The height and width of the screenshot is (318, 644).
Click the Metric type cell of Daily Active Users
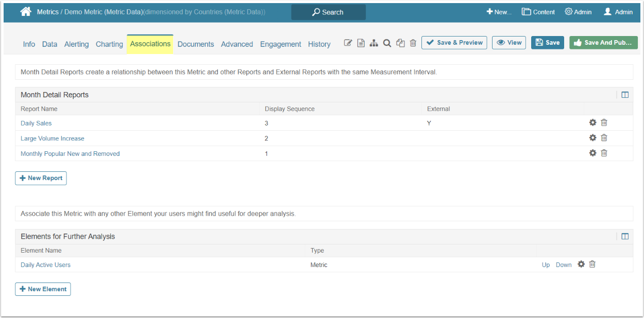[319, 265]
